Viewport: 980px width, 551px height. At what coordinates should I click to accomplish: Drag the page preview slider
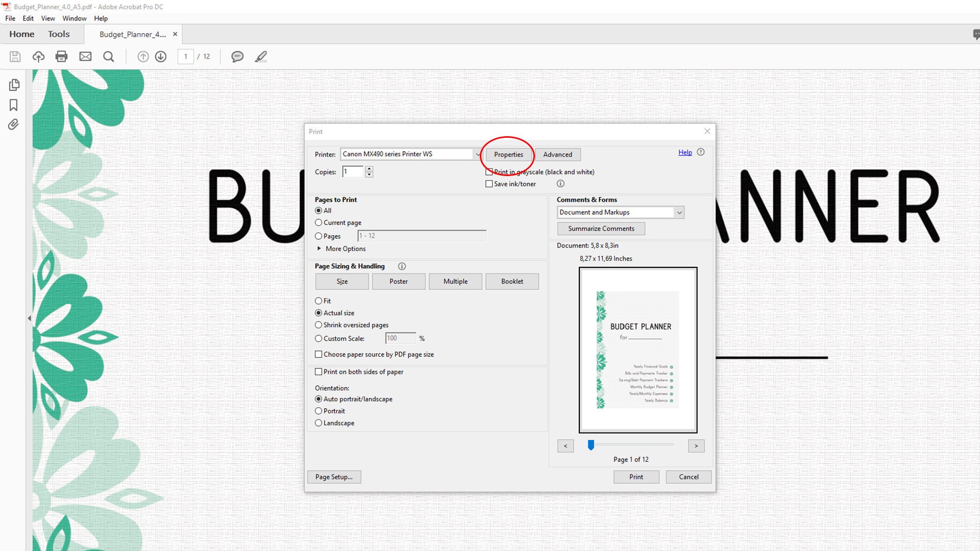(x=591, y=445)
